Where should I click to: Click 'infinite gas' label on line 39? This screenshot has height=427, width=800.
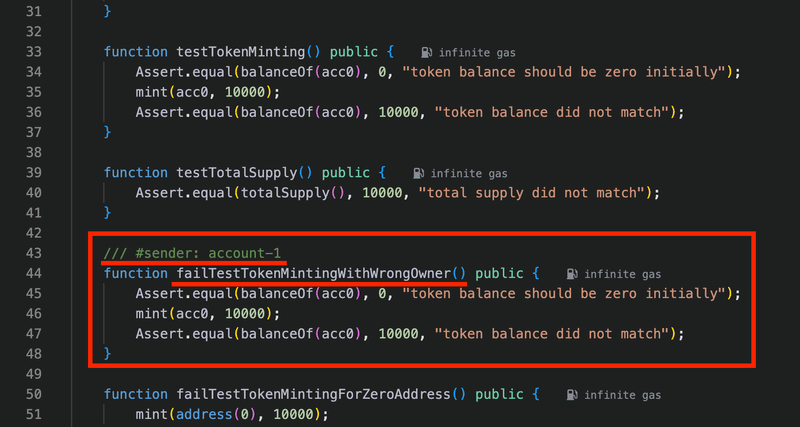469,173
